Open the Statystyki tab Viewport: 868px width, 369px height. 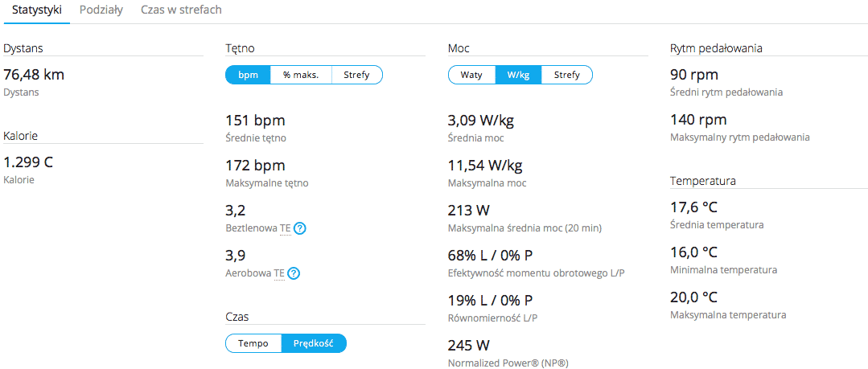point(37,10)
